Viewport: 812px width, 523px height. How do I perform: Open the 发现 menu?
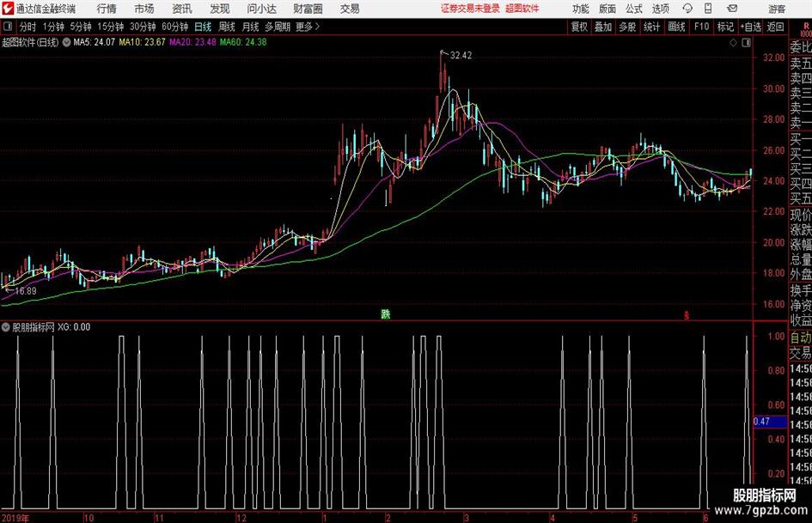click(220, 9)
